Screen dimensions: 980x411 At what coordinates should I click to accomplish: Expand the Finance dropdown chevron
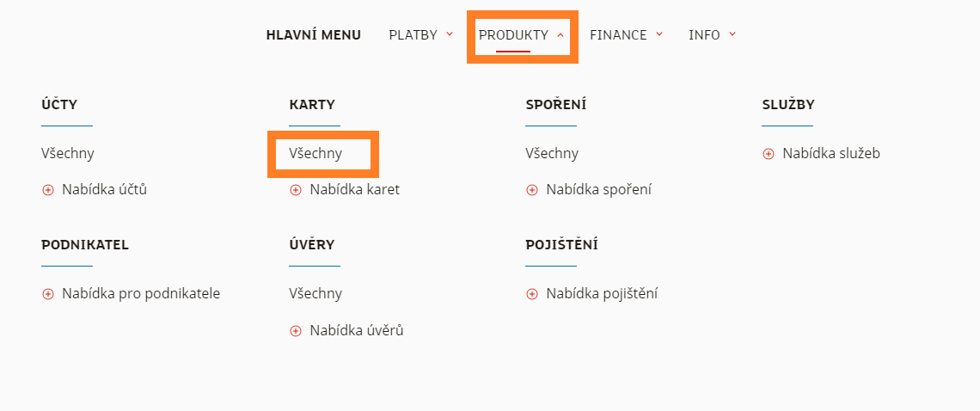[659, 35]
